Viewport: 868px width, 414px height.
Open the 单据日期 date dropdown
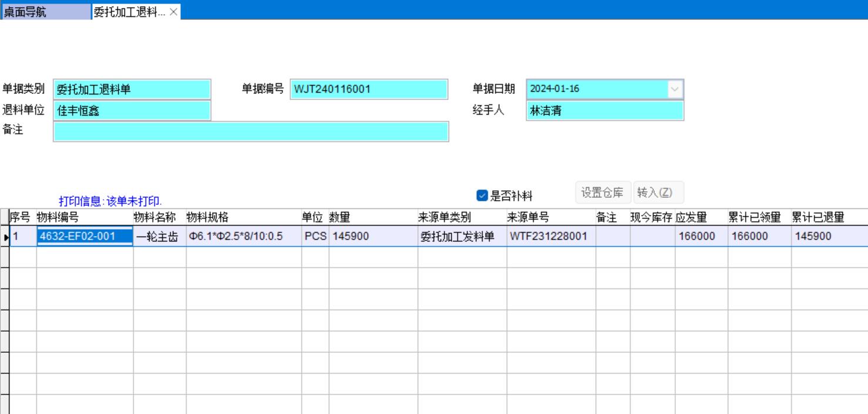675,89
